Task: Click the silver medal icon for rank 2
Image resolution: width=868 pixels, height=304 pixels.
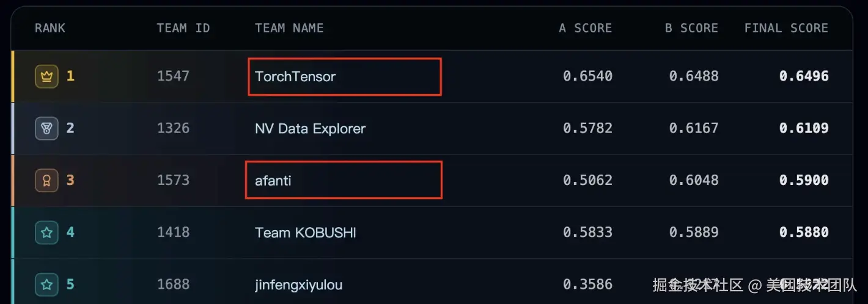Action: [46, 128]
